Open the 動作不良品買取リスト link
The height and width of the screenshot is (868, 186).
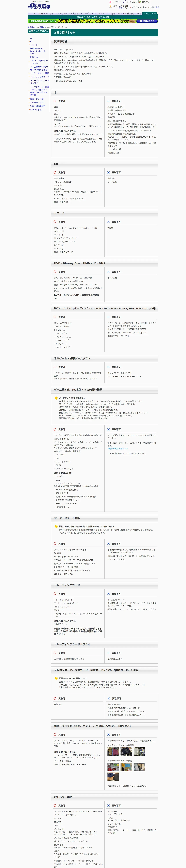(117, 448)
